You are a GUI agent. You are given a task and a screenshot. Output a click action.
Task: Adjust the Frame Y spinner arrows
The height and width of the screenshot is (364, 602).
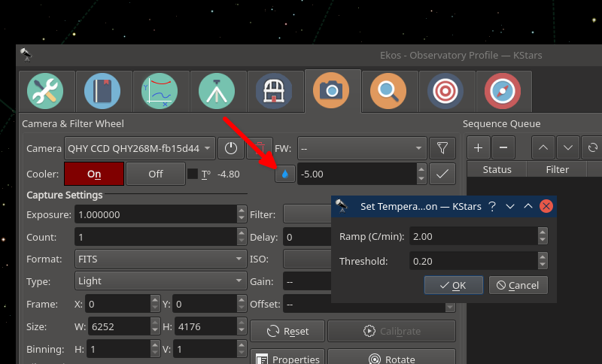(242, 304)
